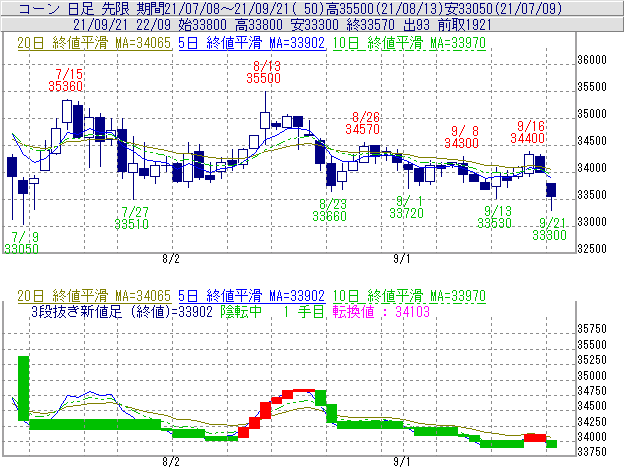624x475 pixels.
Task: Click the 転換値 : 34103 text
Action: [x=381, y=311]
